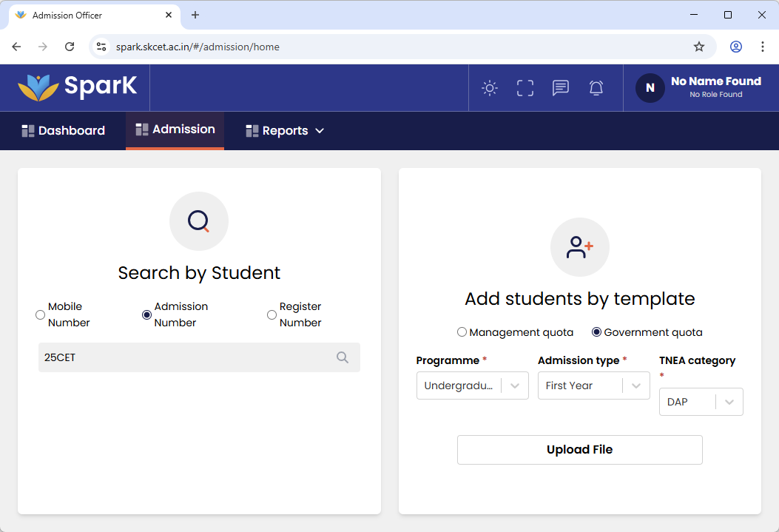
Task: Select the Government quota radio option
Action: (x=596, y=332)
